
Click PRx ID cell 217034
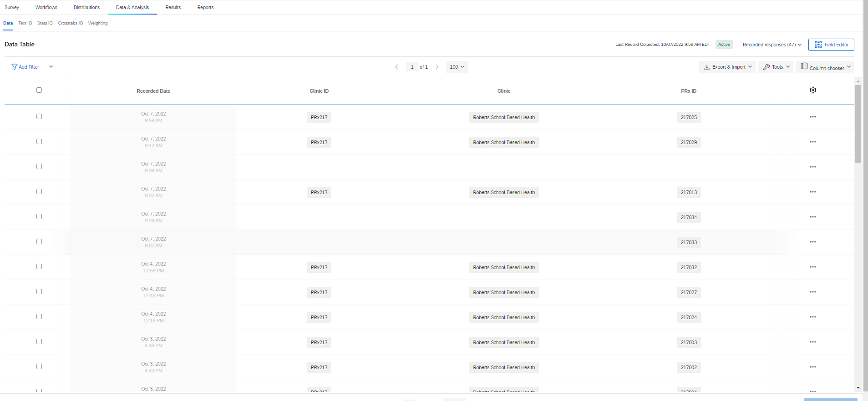coord(689,217)
